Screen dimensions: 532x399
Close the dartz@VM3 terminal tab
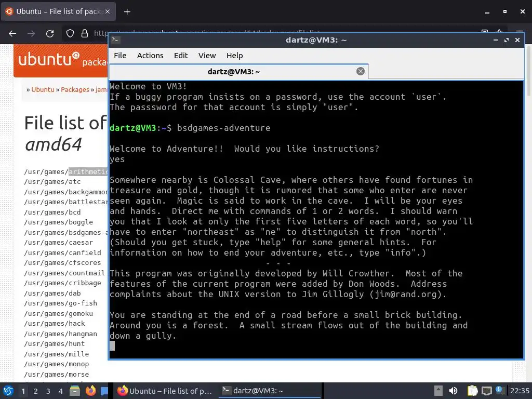361,71
